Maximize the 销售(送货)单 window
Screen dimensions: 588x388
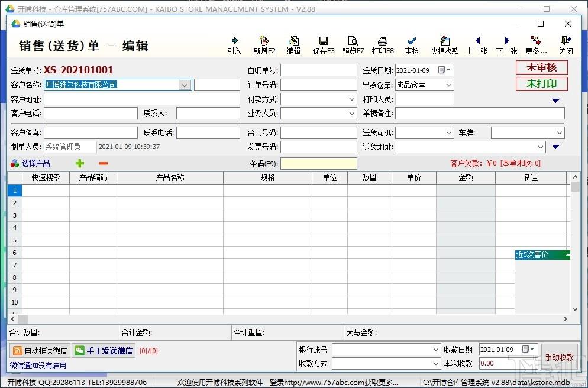click(540, 24)
